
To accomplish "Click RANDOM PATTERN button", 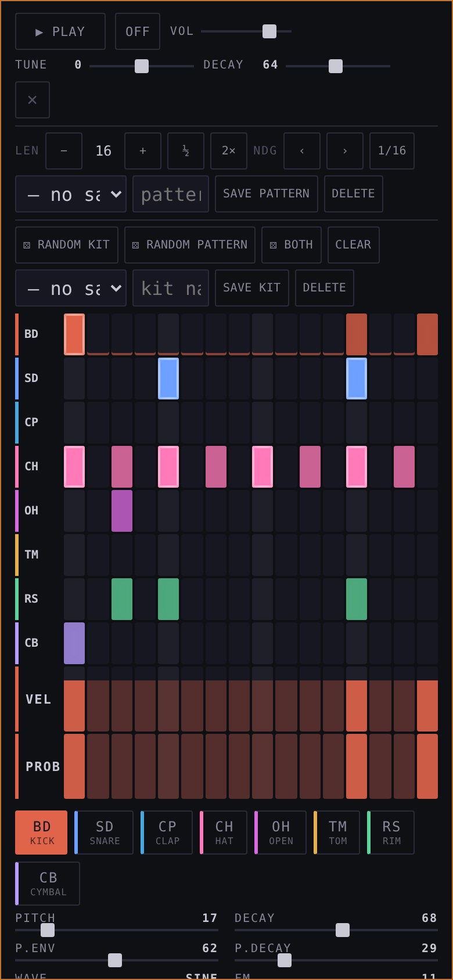I will 190,245.
